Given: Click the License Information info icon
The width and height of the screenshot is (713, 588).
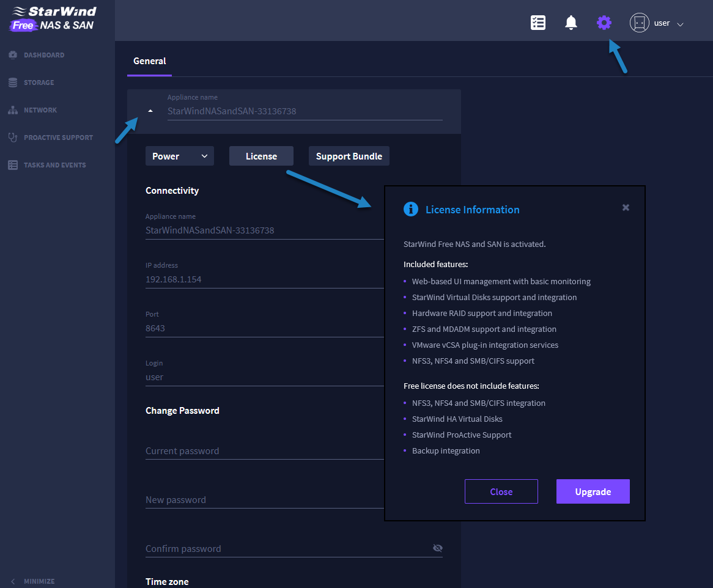Looking at the screenshot, I should (410, 209).
